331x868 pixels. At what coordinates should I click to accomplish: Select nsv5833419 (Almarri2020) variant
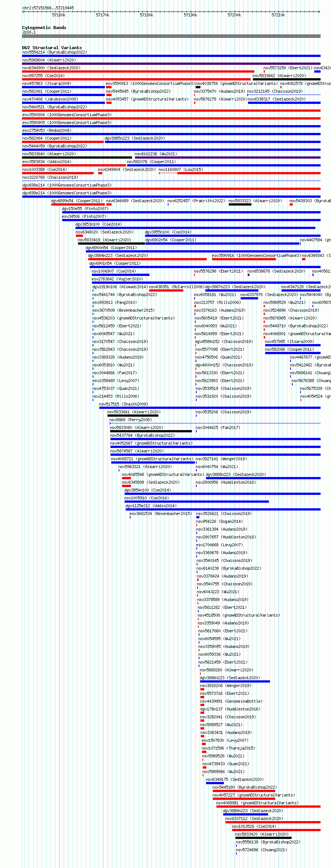coord(105,240)
